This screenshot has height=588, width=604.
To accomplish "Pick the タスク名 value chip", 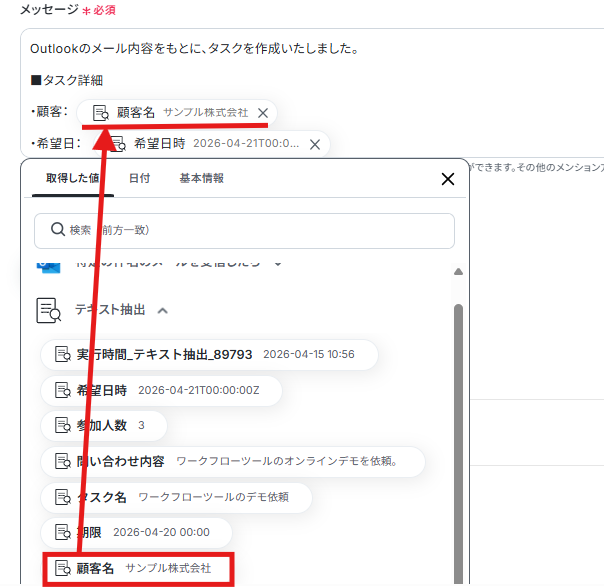I will tap(176, 497).
